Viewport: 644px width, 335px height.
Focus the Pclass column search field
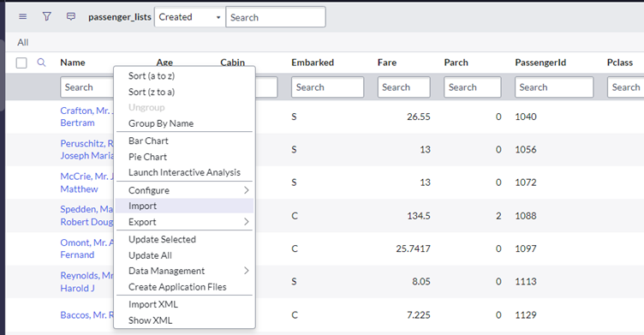(x=625, y=87)
